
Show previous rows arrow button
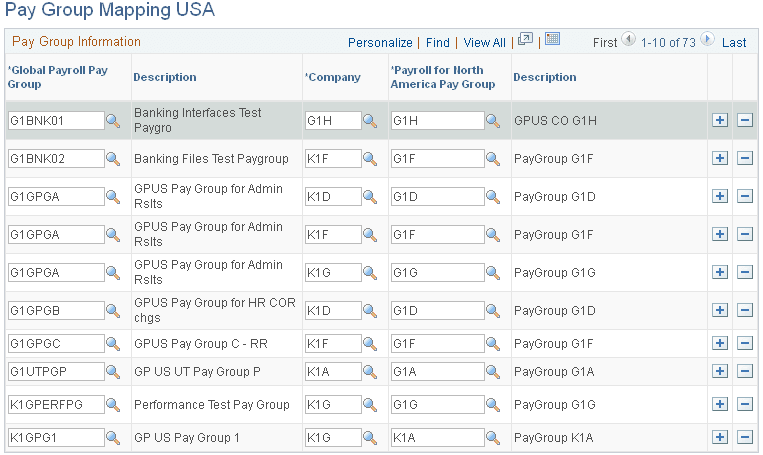click(x=628, y=40)
